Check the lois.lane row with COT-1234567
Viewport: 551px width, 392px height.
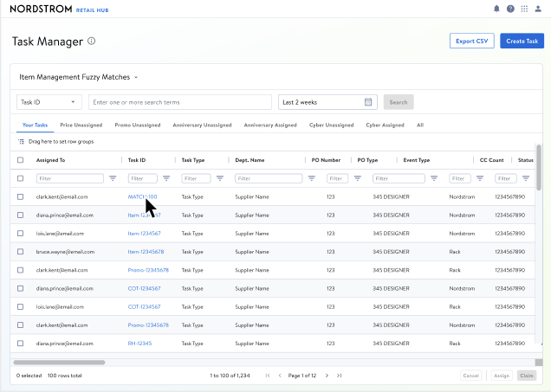pyautogui.click(x=21, y=306)
